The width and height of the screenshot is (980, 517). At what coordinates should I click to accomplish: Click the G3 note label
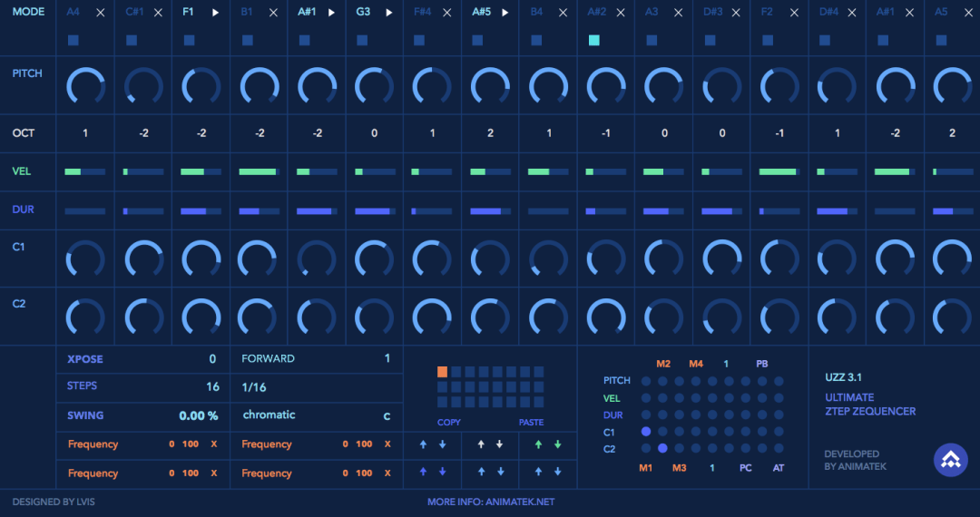point(363,12)
